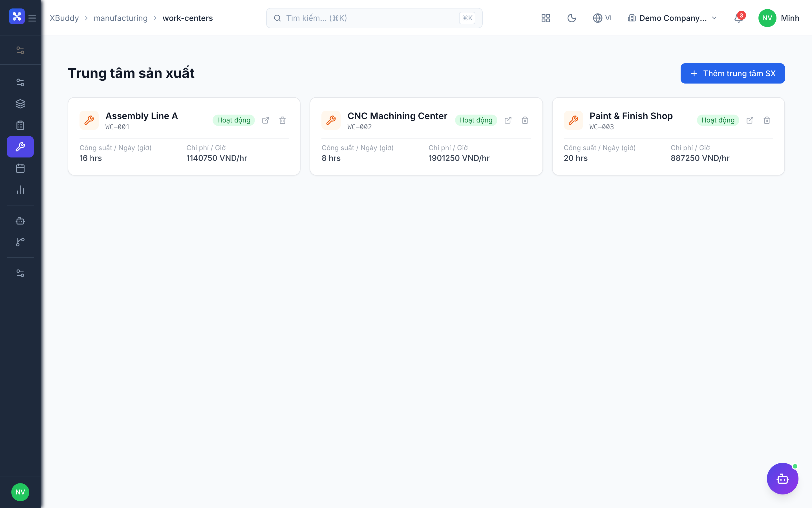
Task: Open the robot sidebar icon
Action: 20,221
